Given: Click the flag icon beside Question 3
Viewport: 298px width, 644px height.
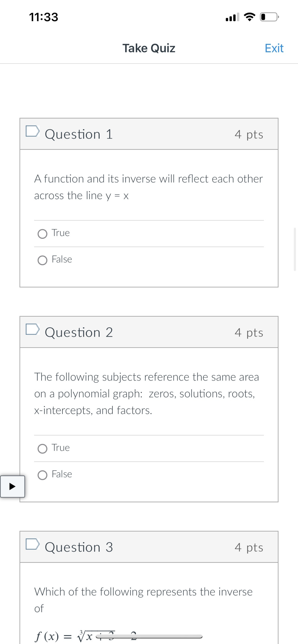Looking at the screenshot, I should click(x=33, y=546).
